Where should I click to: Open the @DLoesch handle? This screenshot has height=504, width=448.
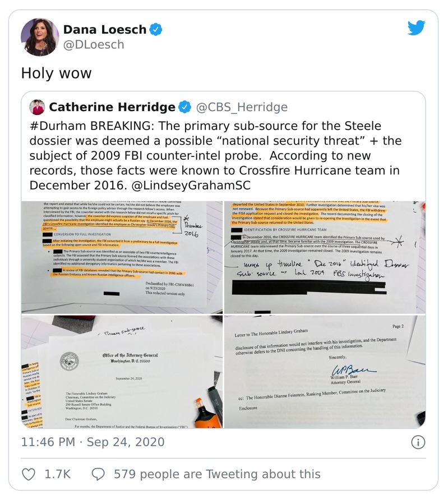pyautogui.click(x=94, y=44)
